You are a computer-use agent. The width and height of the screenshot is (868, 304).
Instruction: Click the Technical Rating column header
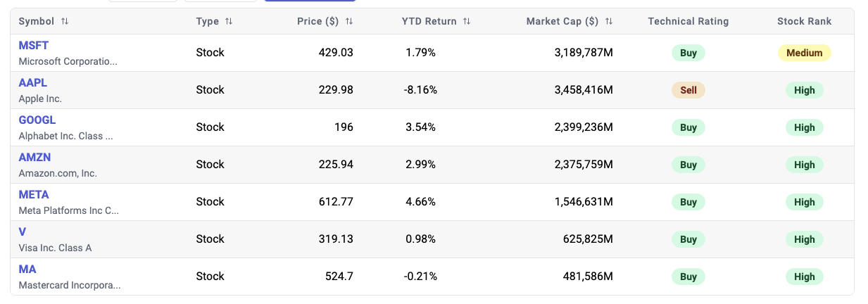point(688,22)
